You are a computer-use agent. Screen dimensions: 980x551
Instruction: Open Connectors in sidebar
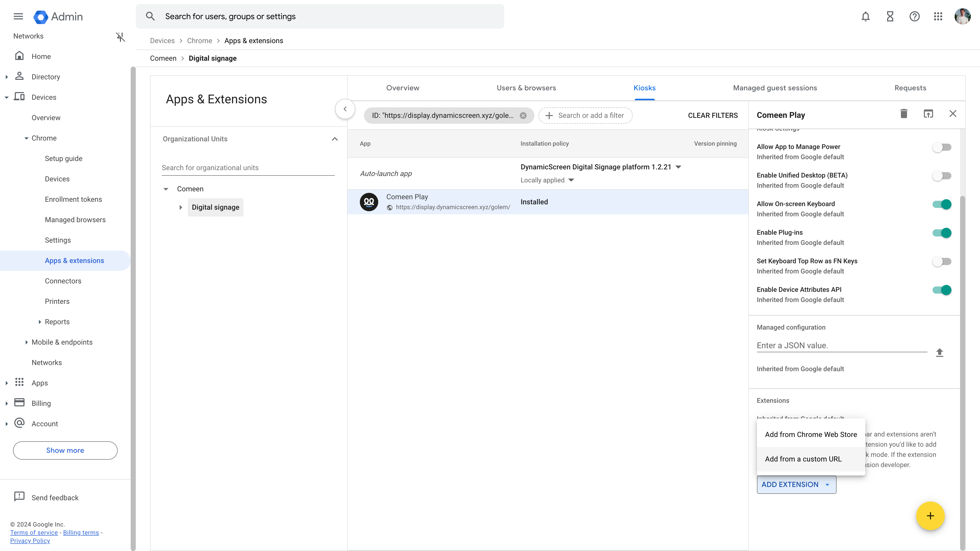tap(63, 281)
